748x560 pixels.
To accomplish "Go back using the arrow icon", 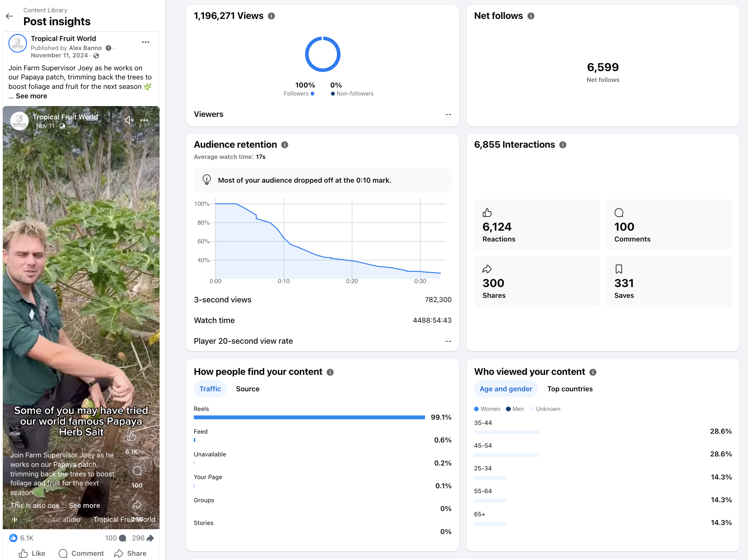I will 9,16.
